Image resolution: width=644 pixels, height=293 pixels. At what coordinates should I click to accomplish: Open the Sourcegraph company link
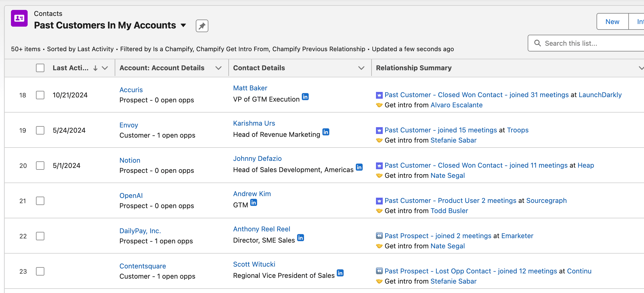[x=546, y=201]
